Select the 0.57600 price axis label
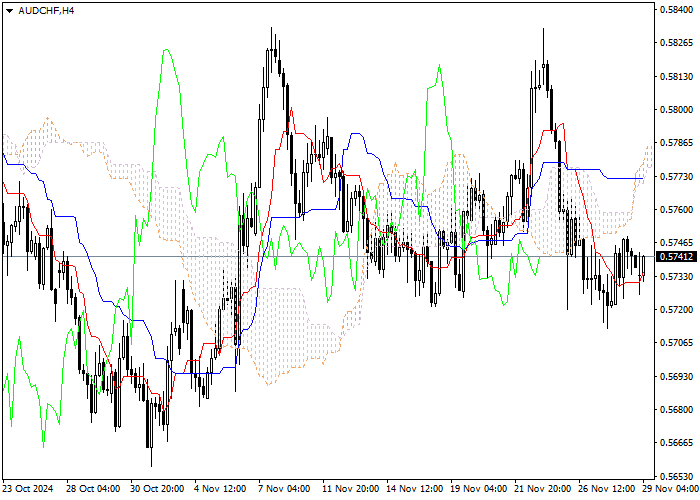 tap(676, 210)
